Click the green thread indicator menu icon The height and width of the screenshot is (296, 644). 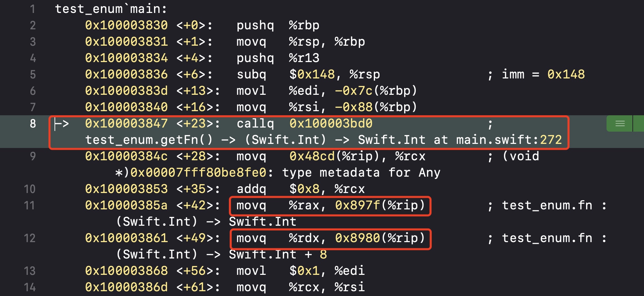(x=620, y=123)
